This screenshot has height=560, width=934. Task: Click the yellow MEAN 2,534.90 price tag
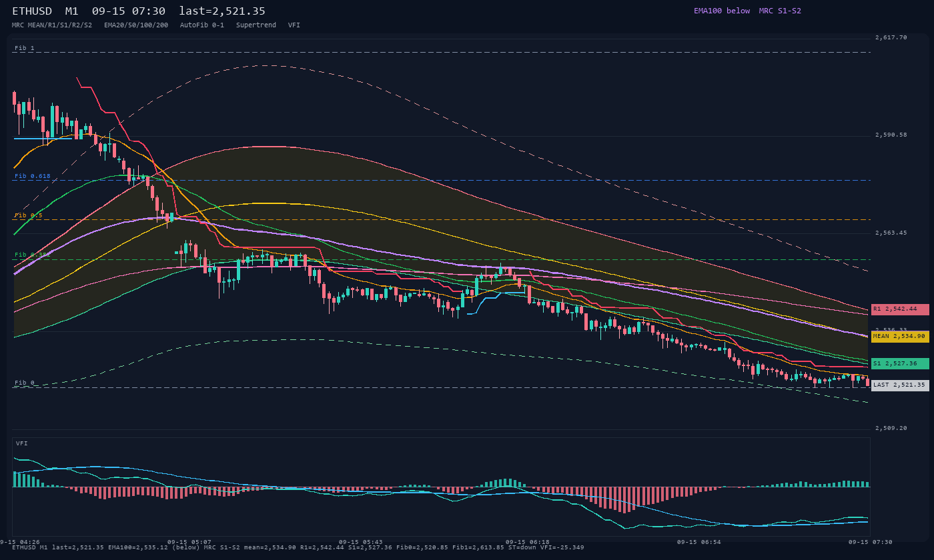[900, 337]
